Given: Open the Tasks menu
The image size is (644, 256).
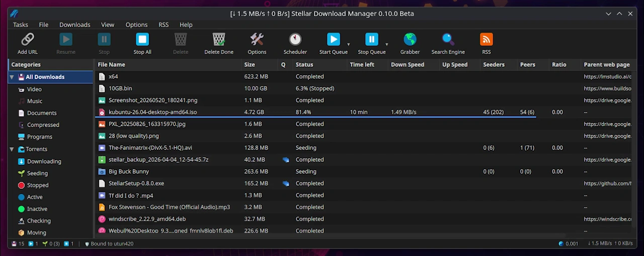Looking at the screenshot, I should (21, 25).
